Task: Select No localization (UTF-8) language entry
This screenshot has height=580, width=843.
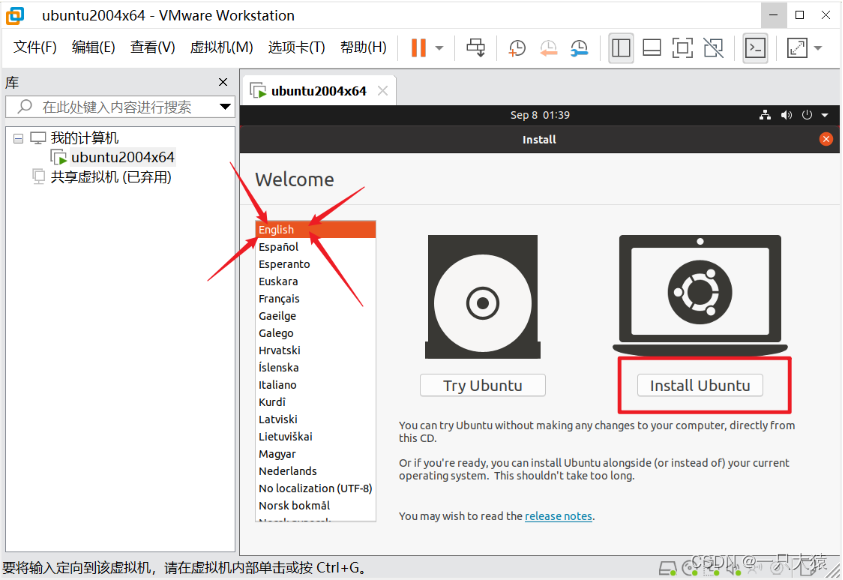Action: [x=316, y=488]
